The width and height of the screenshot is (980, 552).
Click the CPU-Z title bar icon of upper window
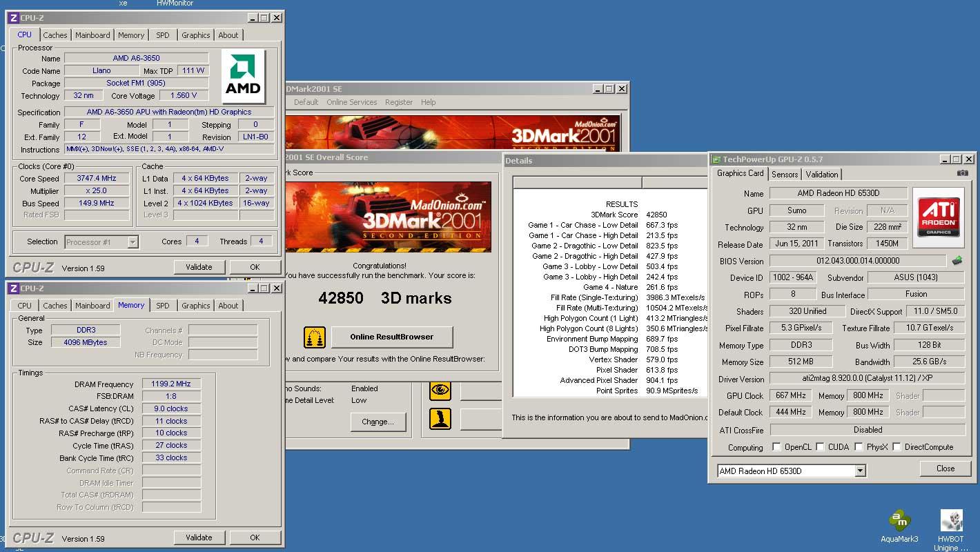point(14,17)
